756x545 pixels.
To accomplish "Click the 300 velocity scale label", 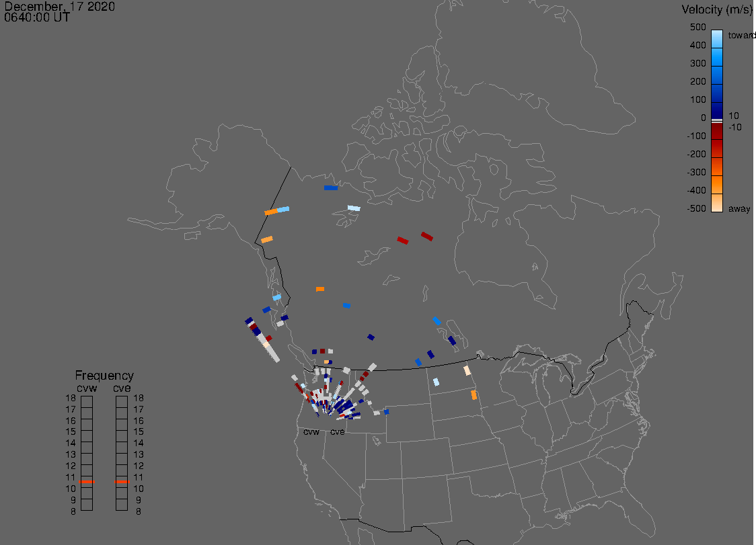I will pos(697,64).
